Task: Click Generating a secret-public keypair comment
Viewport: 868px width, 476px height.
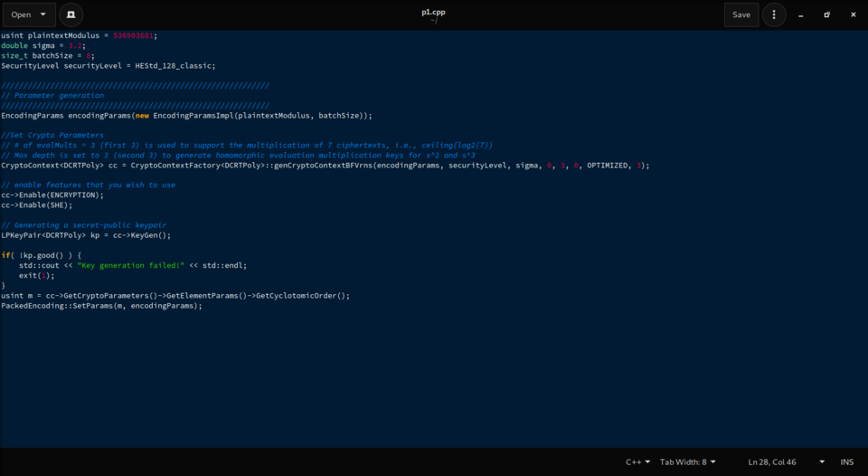Action: [83, 225]
